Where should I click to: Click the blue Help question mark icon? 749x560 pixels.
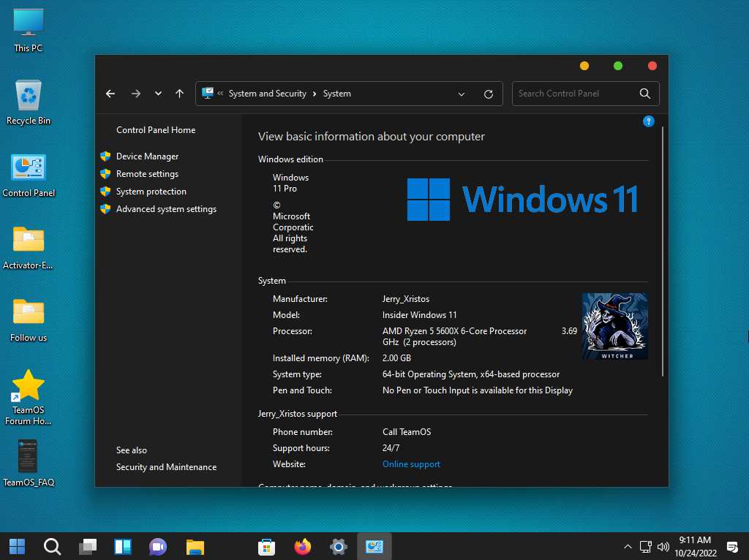[648, 121]
